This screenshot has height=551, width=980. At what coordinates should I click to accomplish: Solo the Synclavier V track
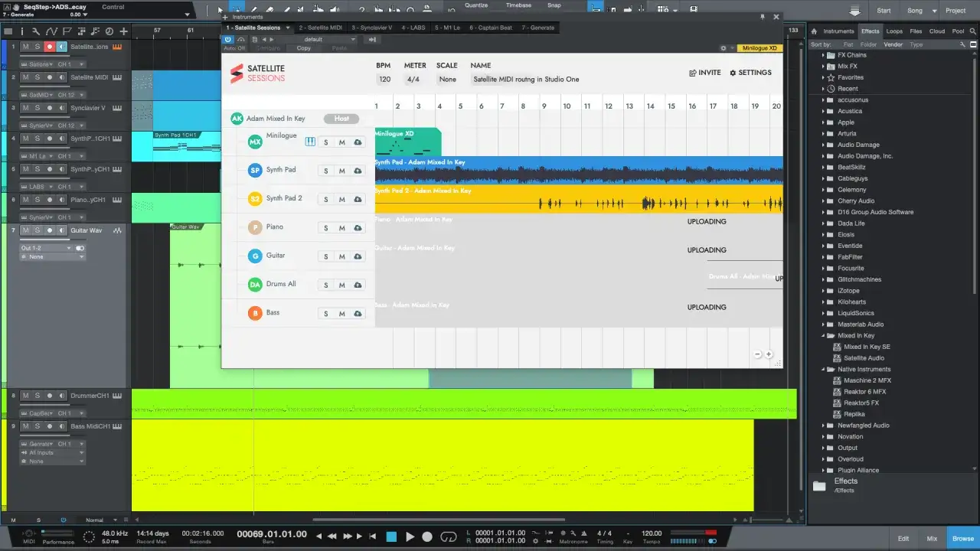coord(38,108)
